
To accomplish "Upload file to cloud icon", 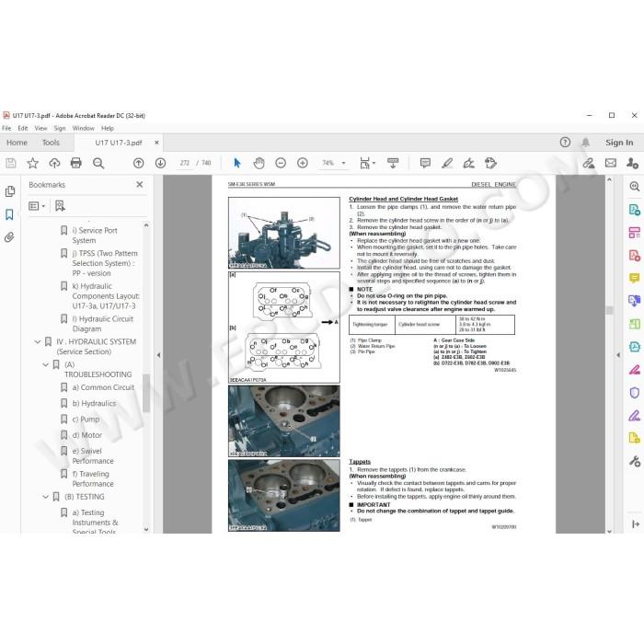I will tap(54, 164).
